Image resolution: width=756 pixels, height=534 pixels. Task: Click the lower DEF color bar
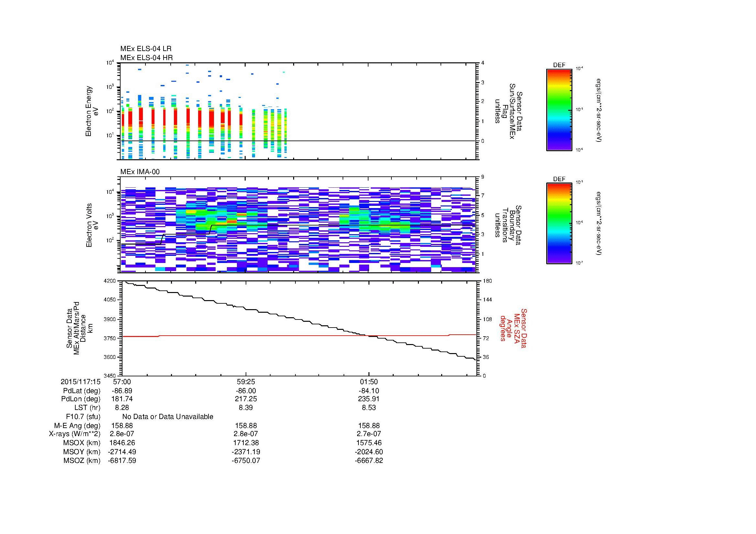559,224
